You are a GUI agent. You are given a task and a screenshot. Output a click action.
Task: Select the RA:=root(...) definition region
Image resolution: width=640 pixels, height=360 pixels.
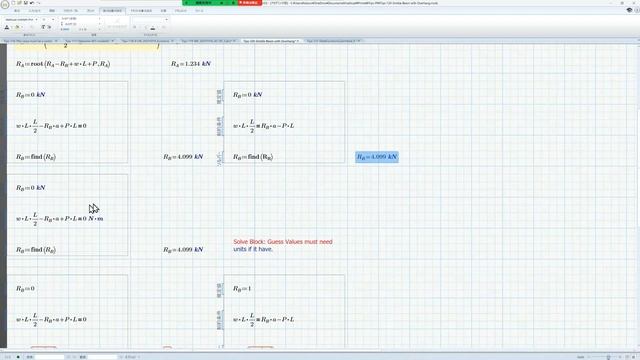tap(63, 64)
